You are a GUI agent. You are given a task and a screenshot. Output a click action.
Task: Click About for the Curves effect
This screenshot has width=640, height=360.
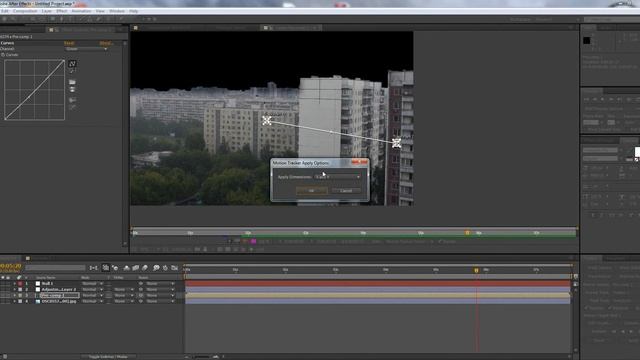coord(106,43)
